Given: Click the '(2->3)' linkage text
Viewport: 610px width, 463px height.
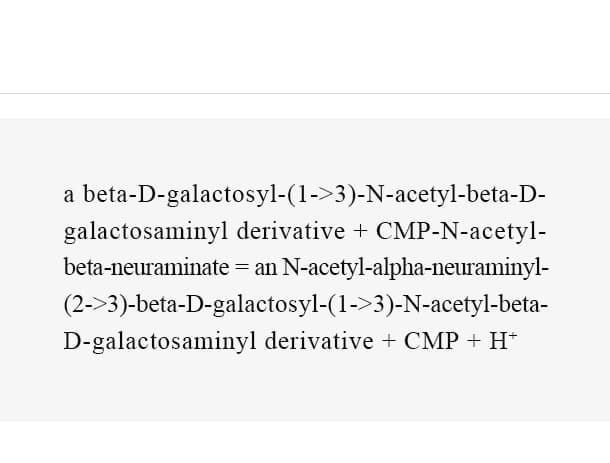Looking at the screenshot, I should point(96,304).
